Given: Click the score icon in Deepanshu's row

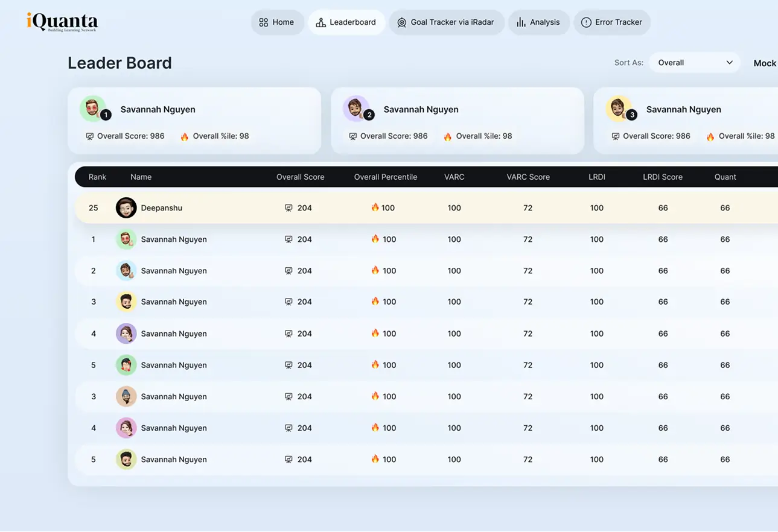Looking at the screenshot, I should (x=289, y=208).
